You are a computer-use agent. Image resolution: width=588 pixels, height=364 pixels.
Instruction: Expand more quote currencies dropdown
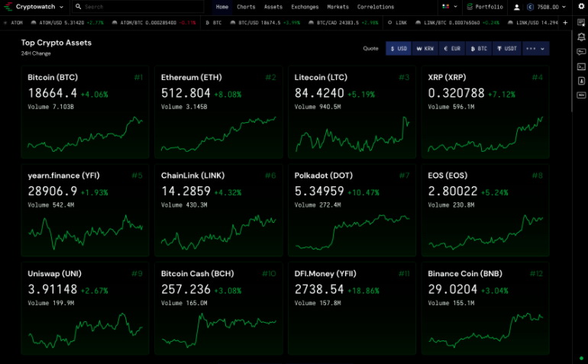click(535, 48)
